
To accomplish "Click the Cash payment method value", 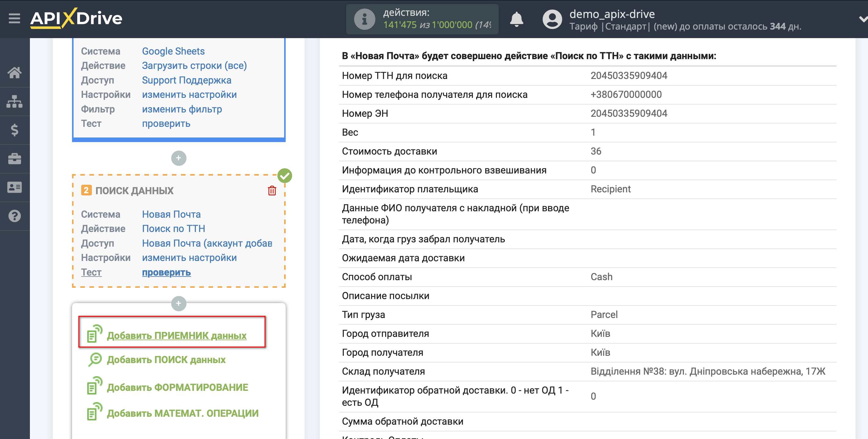I will coord(602,277).
